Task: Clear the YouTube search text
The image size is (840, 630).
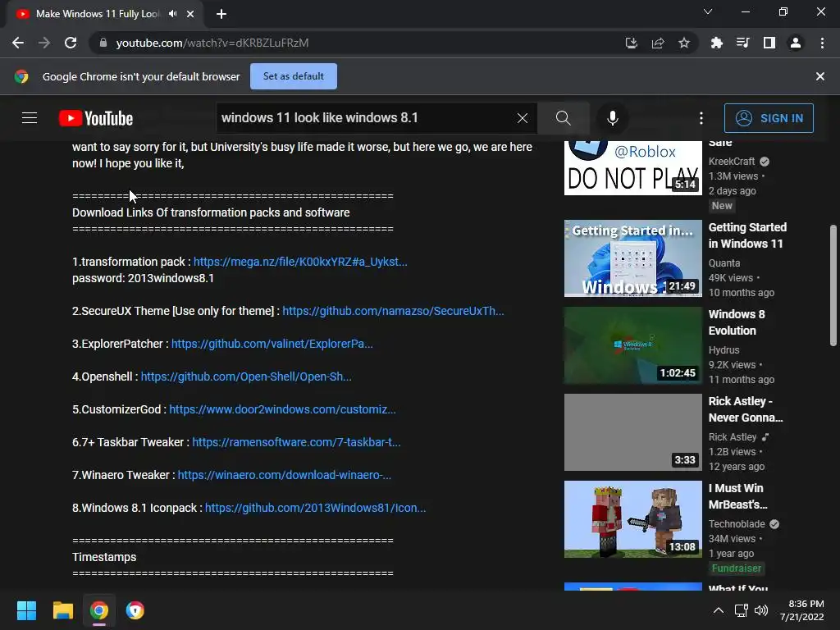Action: [x=523, y=118]
